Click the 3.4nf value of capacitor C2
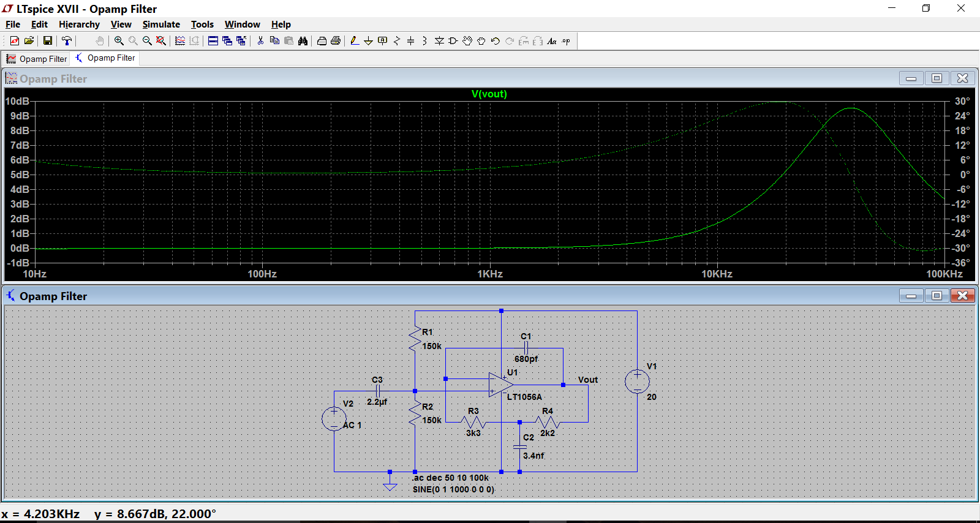 pyautogui.click(x=533, y=456)
